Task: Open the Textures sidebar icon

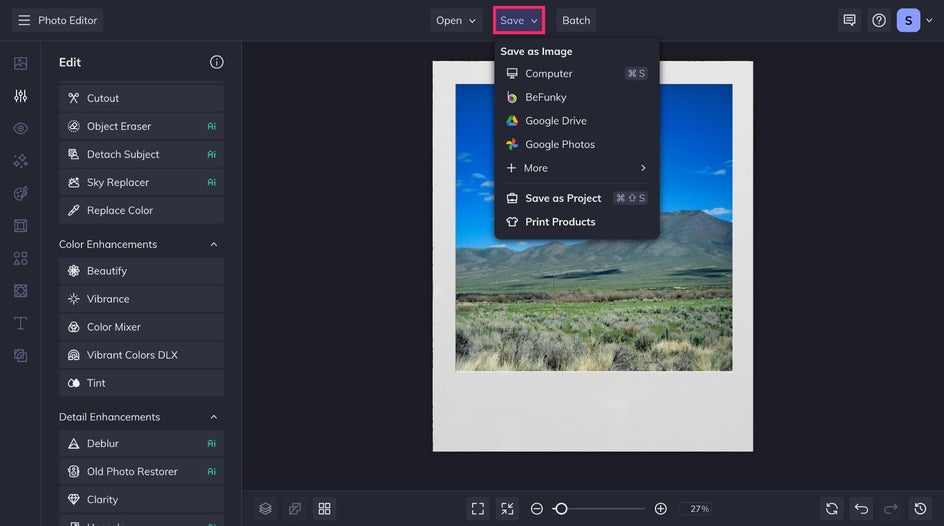Action: pyautogui.click(x=20, y=356)
